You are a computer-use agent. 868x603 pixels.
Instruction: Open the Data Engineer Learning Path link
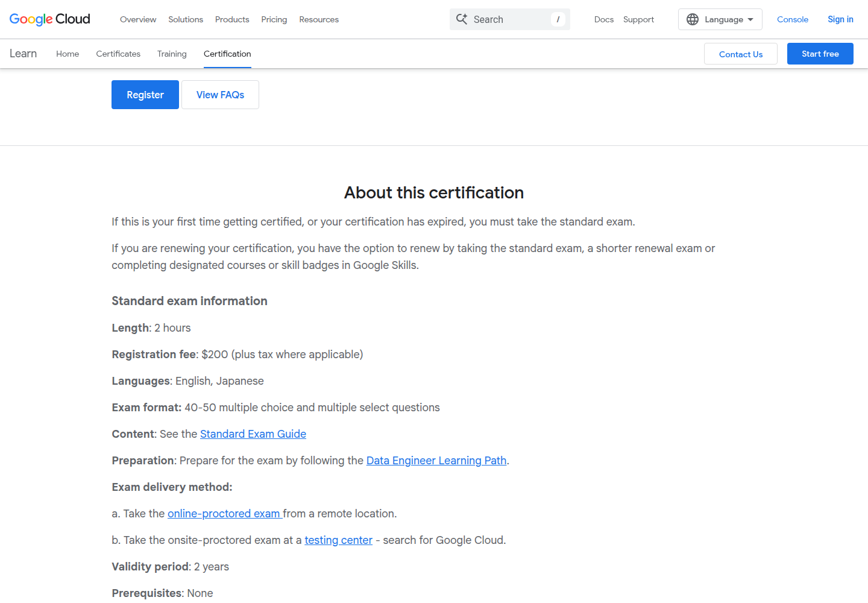(x=436, y=461)
